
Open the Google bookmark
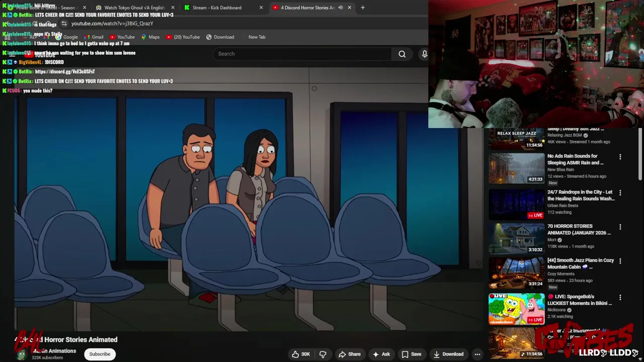(x=66, y=37)
